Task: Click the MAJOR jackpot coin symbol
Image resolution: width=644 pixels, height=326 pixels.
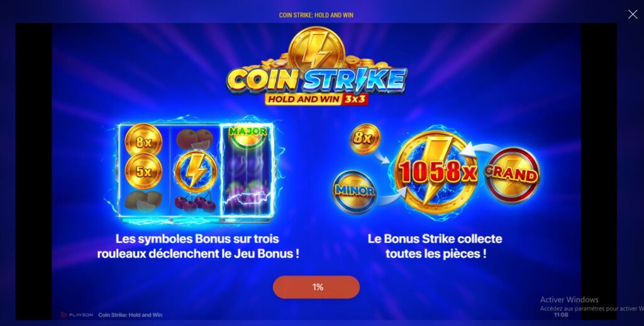Action: (248, 135)
